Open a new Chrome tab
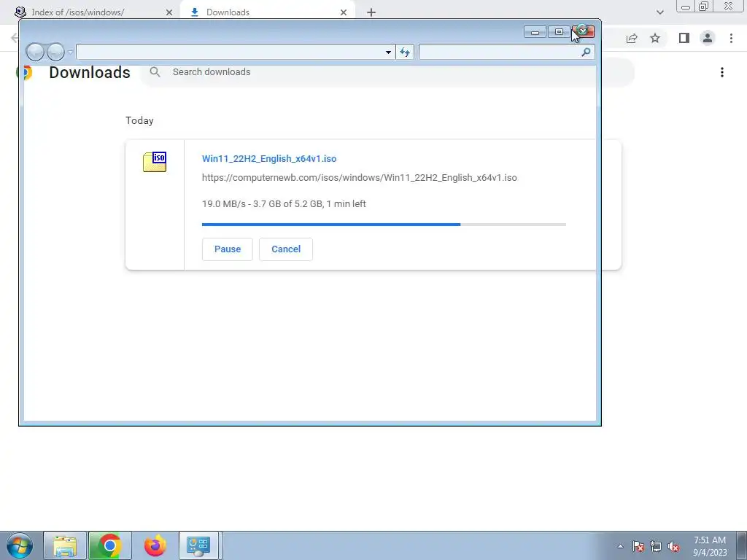This screenshot has width=747, height=560. click(x=371, y=12)
